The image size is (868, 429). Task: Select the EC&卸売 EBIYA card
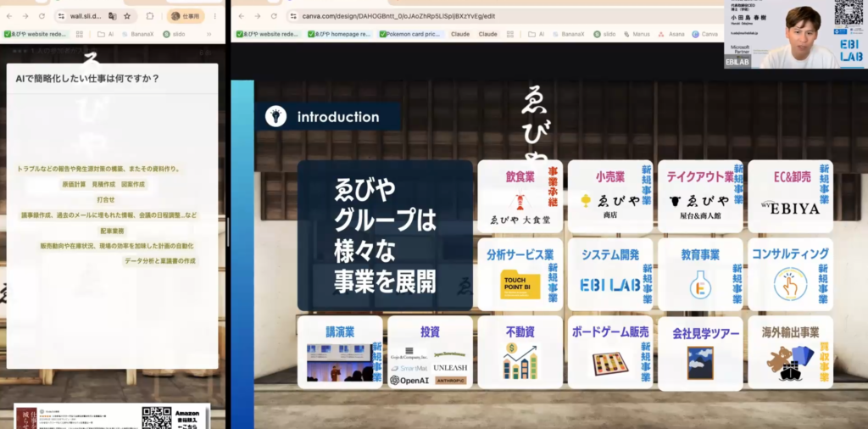coord(790,196)
